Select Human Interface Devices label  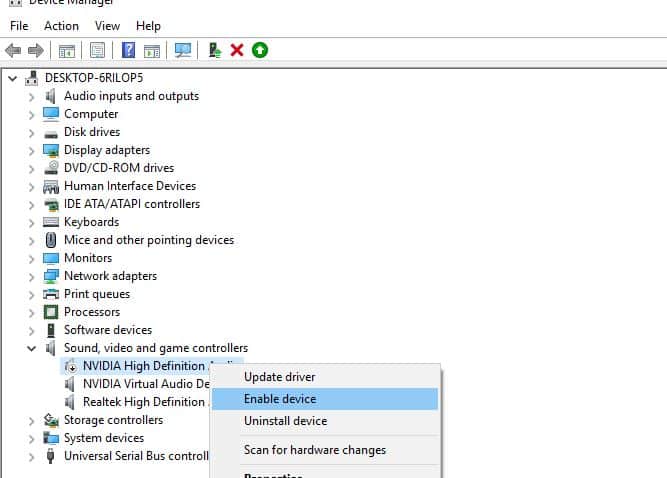(x=130, y=186)
